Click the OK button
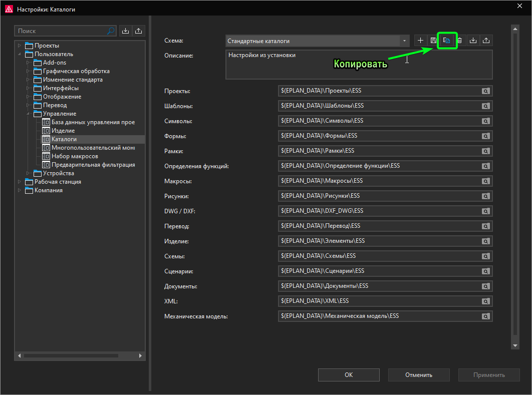 (x=349, y=374)
